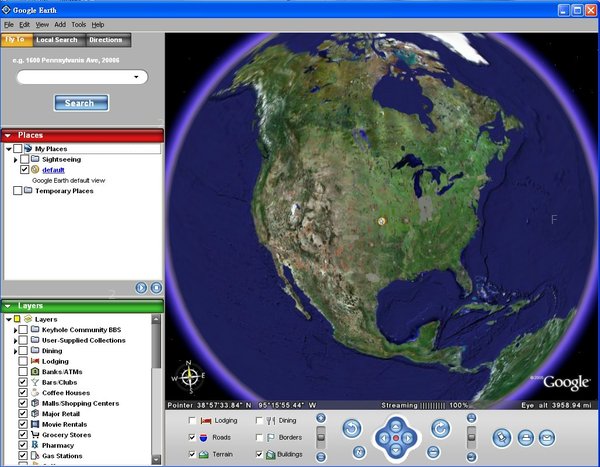Switch to the Local Search tab

[x=59, y=40]
